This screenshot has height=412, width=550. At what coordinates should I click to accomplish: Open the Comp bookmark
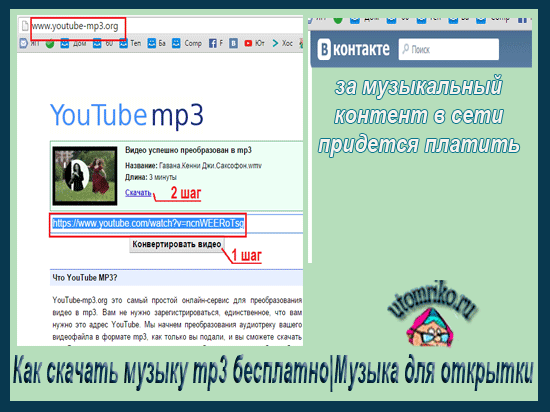coord(187,43)
